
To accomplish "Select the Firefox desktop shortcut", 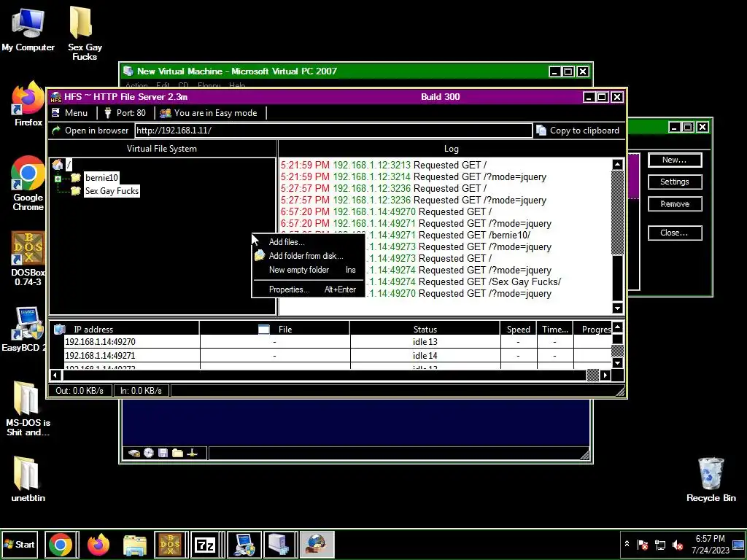I will click(x=28, y=104).
